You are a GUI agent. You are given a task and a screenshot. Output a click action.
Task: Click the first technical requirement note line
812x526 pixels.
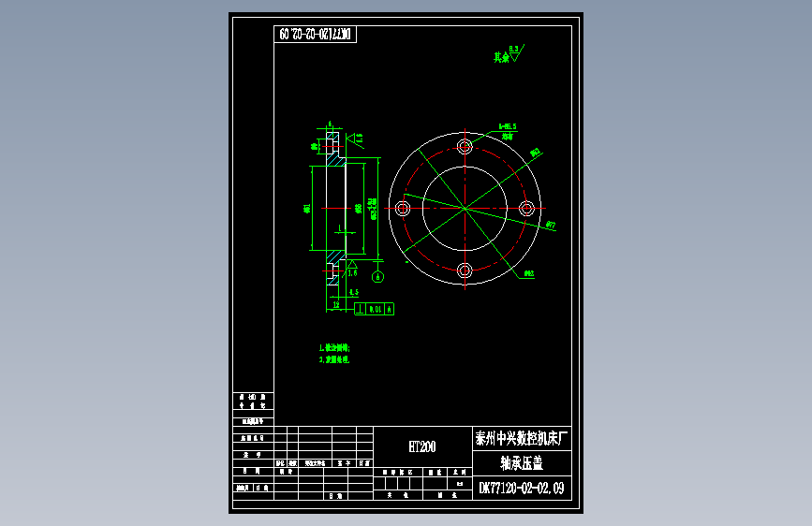334,348
